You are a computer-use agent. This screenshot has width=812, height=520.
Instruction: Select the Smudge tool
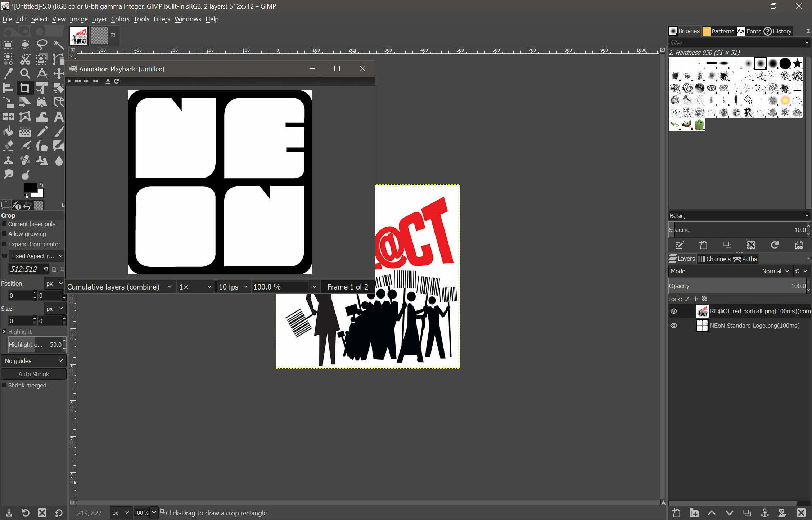click(x=8, y=175)
